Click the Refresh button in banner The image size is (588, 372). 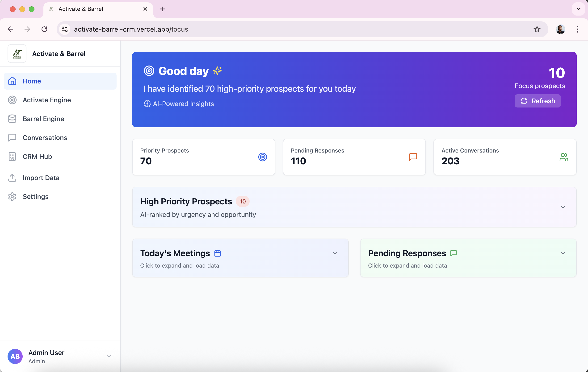point(538,101)
